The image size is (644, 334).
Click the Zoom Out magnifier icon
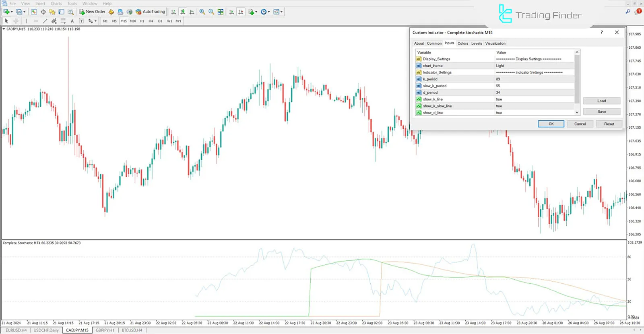point(211,12)
